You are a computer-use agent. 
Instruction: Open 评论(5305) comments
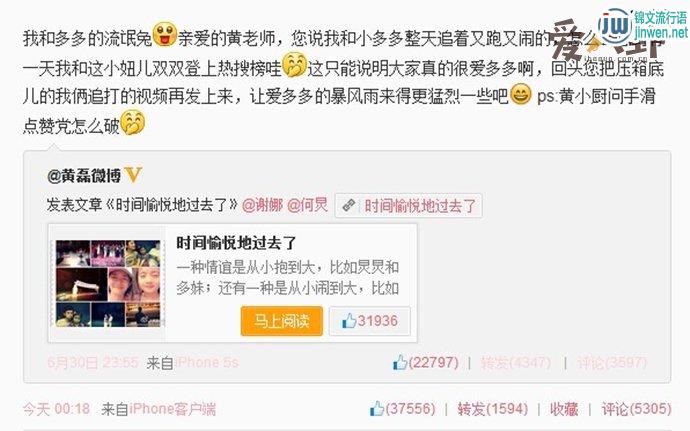tap(636, 409)
